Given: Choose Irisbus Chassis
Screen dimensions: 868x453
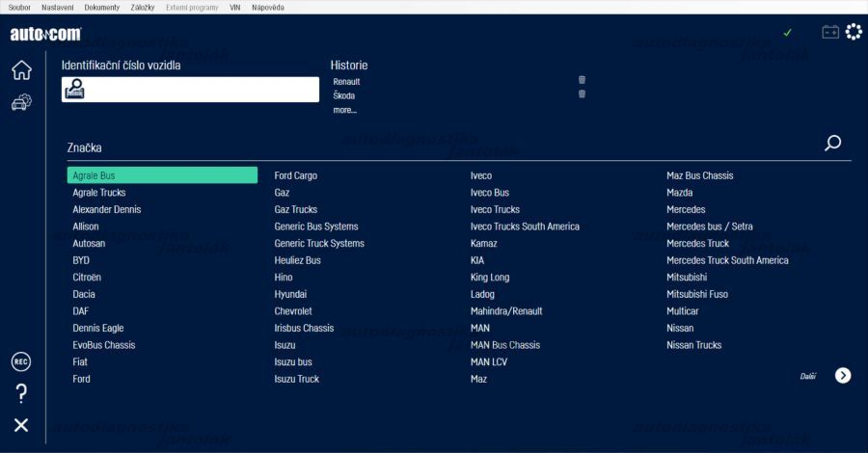Looking at the screenshot, I should point(304,328).
